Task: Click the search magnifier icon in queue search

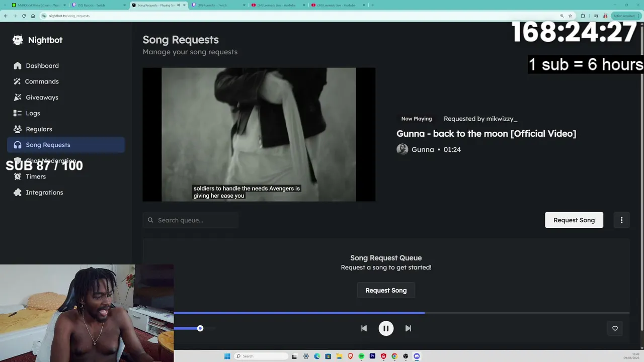Action: tap(150, 220)
